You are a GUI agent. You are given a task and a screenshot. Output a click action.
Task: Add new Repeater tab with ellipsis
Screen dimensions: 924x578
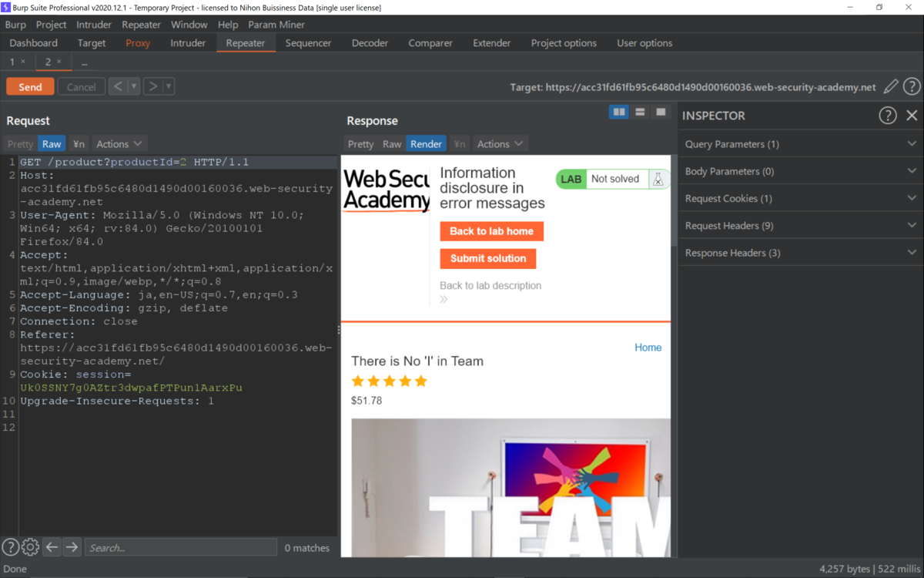click(x=84, y=62)
